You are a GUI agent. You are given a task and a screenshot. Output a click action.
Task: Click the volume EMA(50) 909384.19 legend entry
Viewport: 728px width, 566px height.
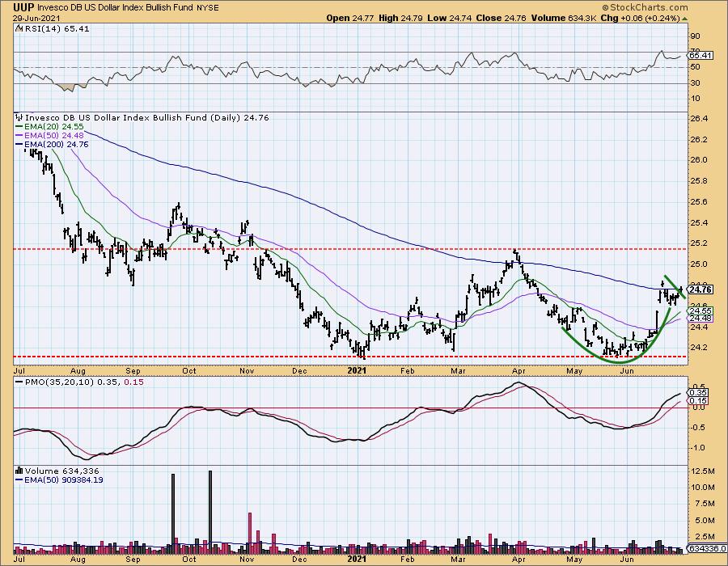(x=64, y=480)
